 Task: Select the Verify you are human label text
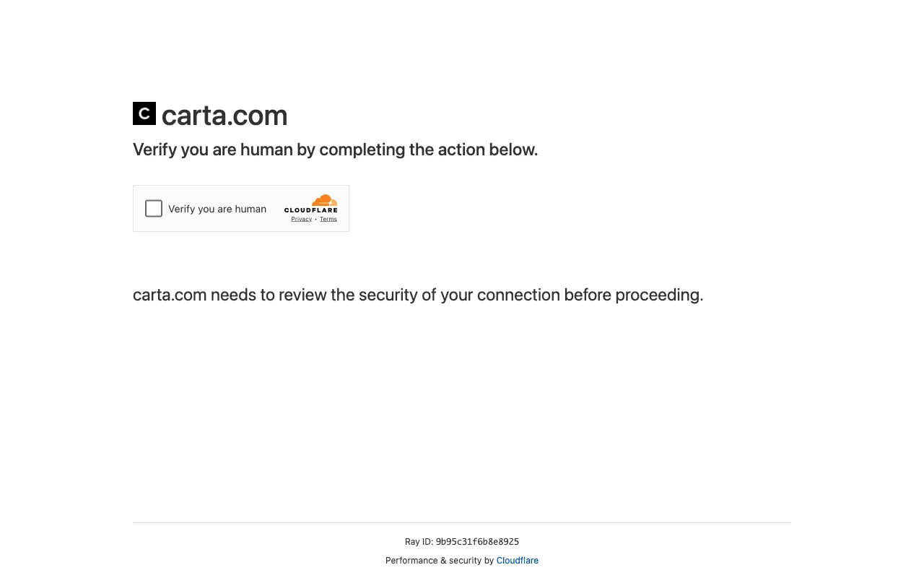pyautogui.click(x=217, y=209)
